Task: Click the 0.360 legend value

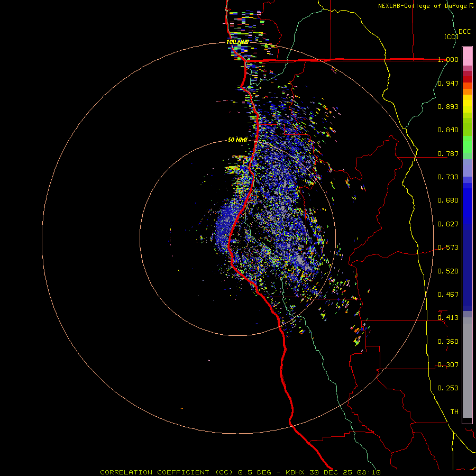Action: 448,342
